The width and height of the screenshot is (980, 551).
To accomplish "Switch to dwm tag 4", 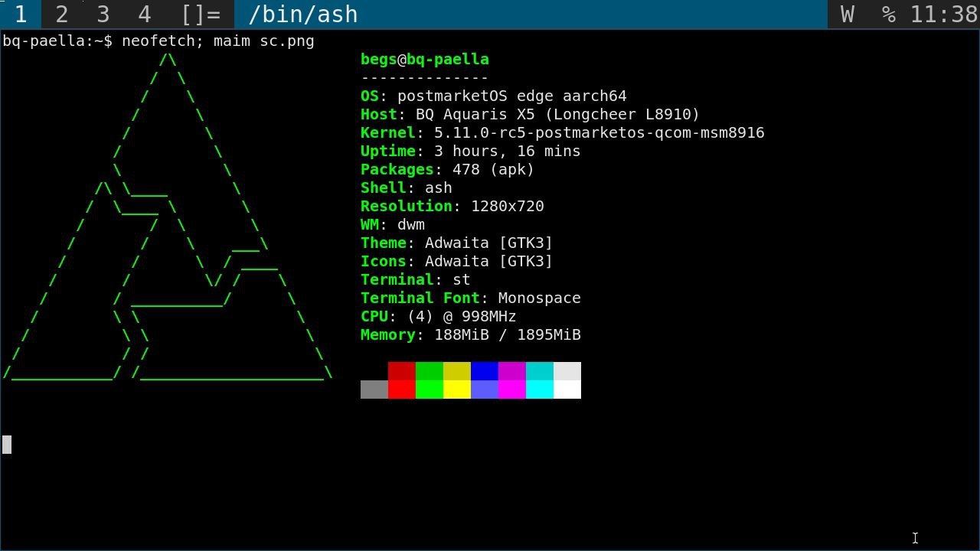I will pos(145,15).
